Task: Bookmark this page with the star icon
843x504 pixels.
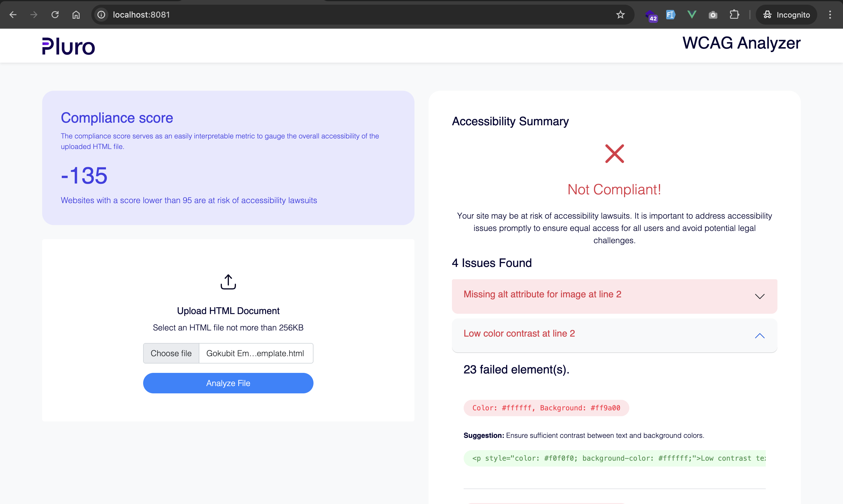Action: click(620, 15)
